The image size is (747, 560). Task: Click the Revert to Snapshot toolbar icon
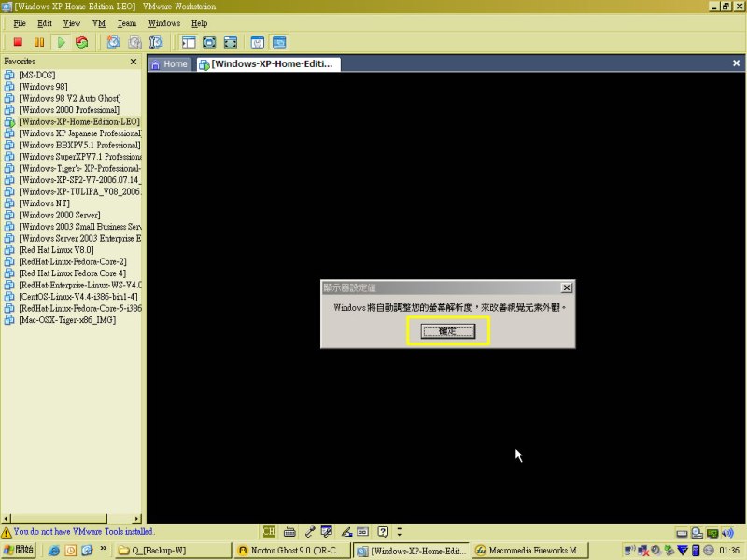pyautogui.click(x=134, y=42)
